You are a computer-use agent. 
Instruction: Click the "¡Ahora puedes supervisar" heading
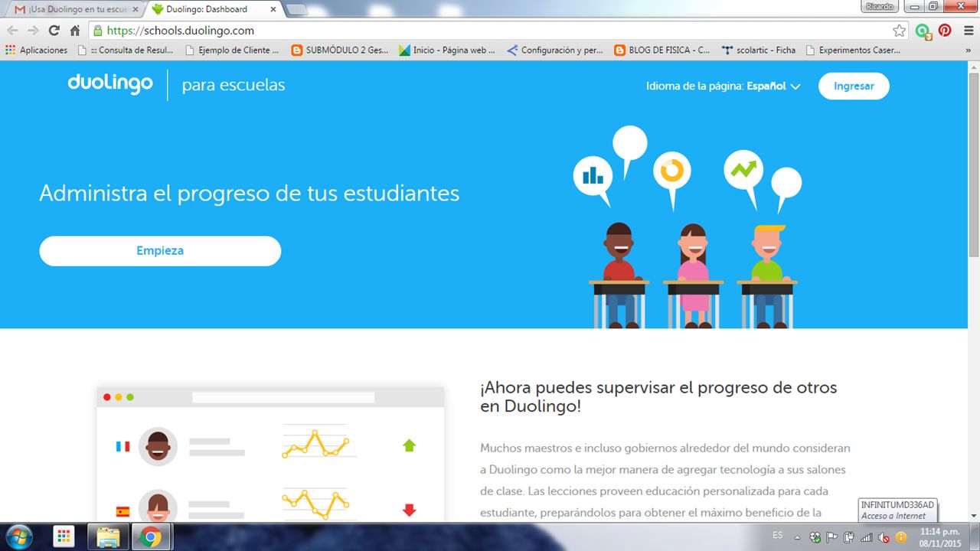(x=658, y=396)
